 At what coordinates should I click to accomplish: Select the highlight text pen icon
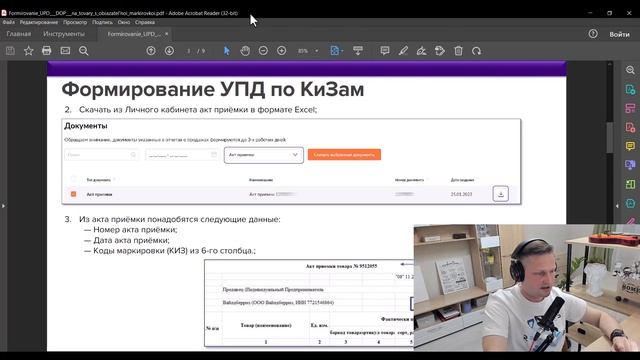pos(403,51)
